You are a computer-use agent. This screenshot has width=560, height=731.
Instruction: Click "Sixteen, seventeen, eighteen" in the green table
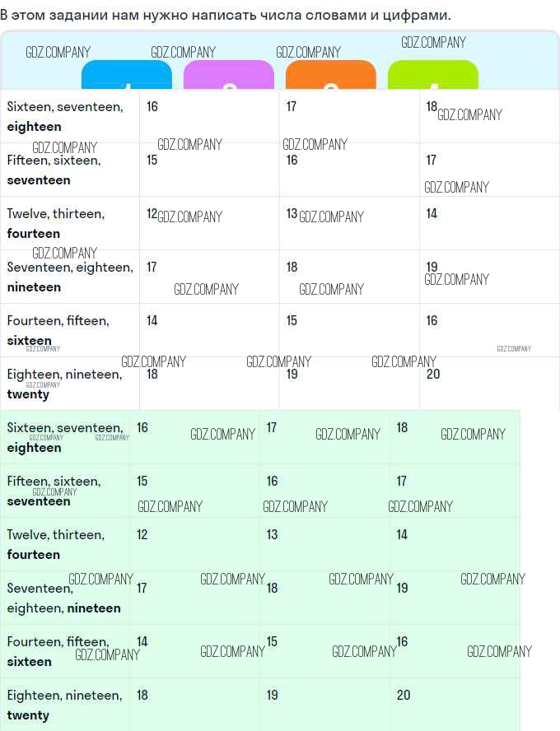65,437
